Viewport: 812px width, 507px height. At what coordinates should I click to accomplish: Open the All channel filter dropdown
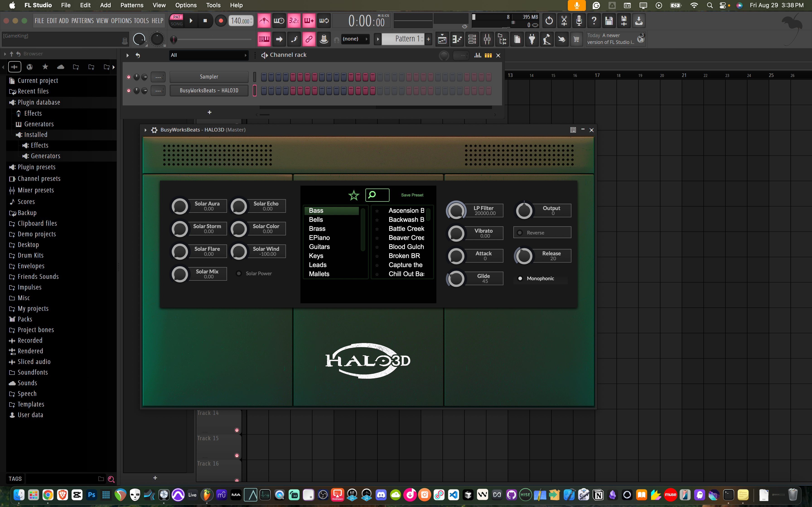coord(208,55)
